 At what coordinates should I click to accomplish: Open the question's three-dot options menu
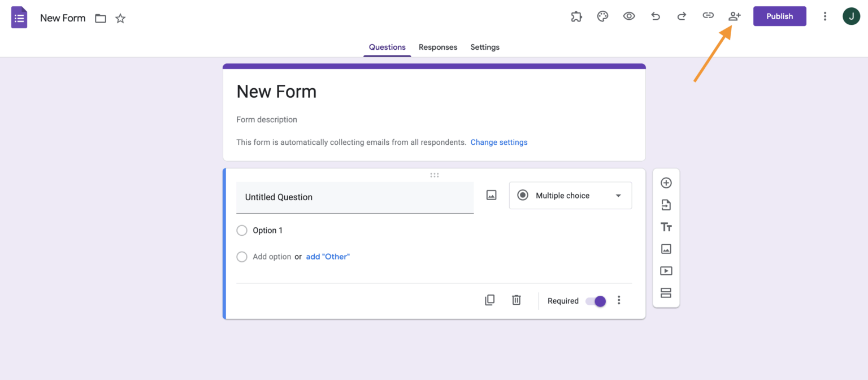[619, 300]
